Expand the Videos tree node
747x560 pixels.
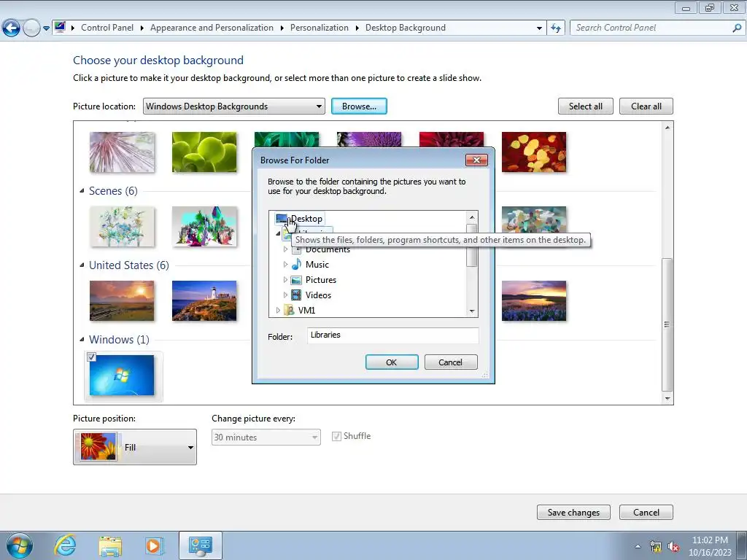(285, 295)
